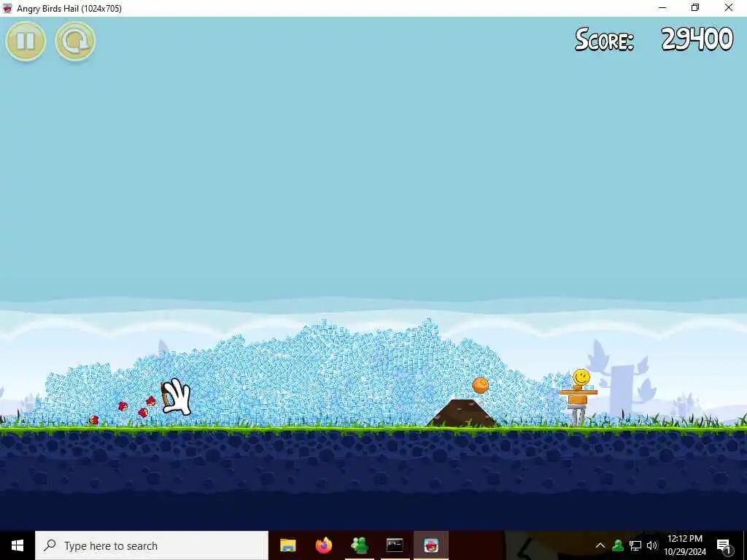Open the green figures app in taskbar
Screen dimensions: 747x560
tap(359, 545)
